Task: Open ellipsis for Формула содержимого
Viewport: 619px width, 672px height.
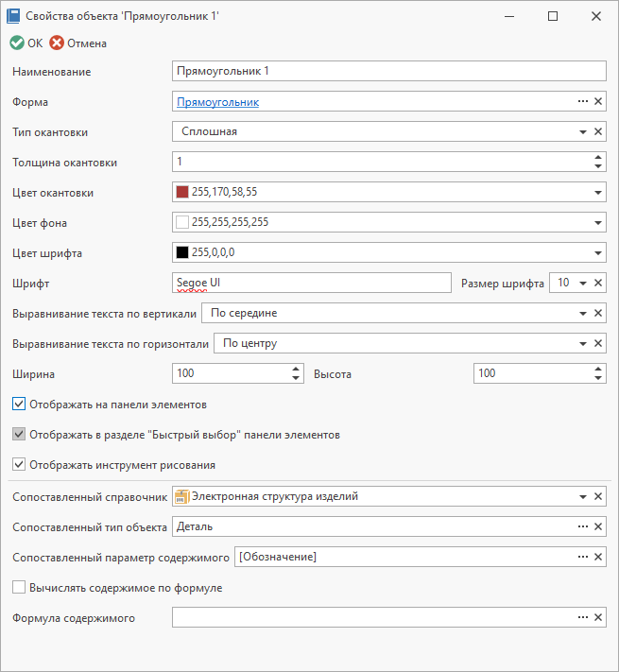Action: pyautogui.click(x=582, y=617)
